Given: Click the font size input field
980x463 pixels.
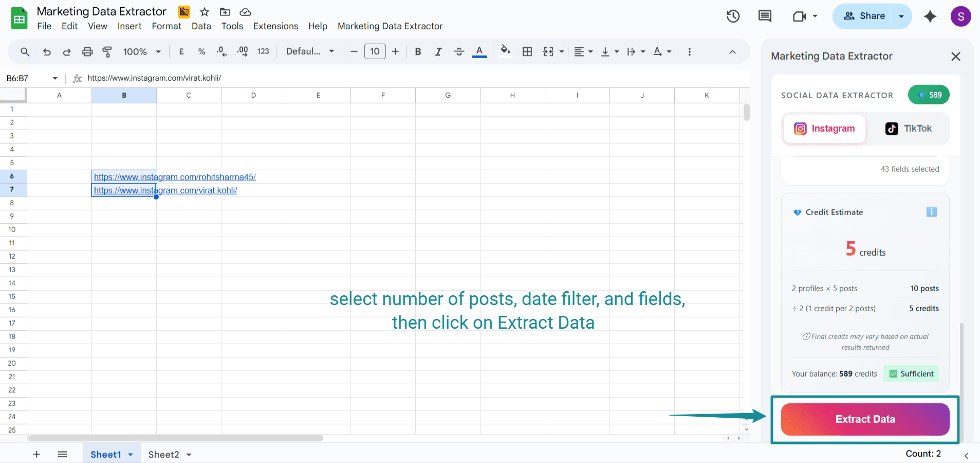Looking at the screenshot, I should point(375,51).
